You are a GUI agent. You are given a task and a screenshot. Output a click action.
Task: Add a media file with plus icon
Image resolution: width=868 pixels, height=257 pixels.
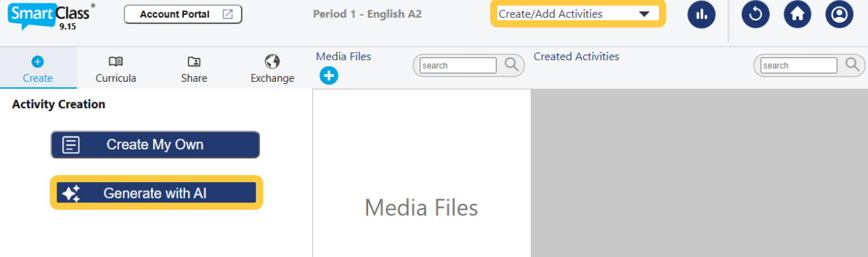[328, 76]
